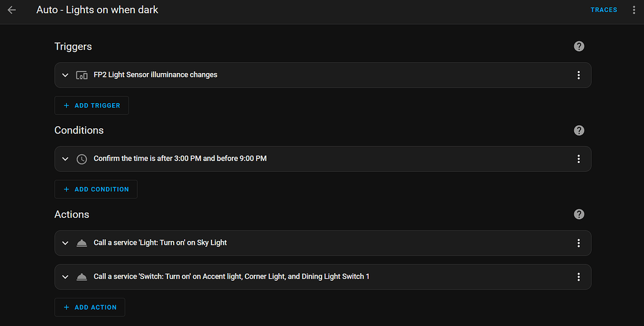Click the device icon on FP2 trigger
The width and height of the screenshot is (644, 326).
click(82, 75)
